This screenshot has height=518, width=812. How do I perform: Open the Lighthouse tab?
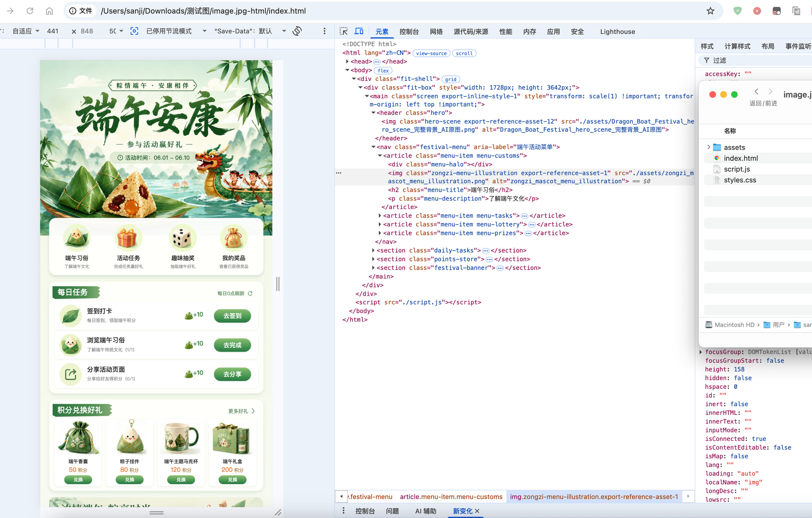(x=617, y=31)
